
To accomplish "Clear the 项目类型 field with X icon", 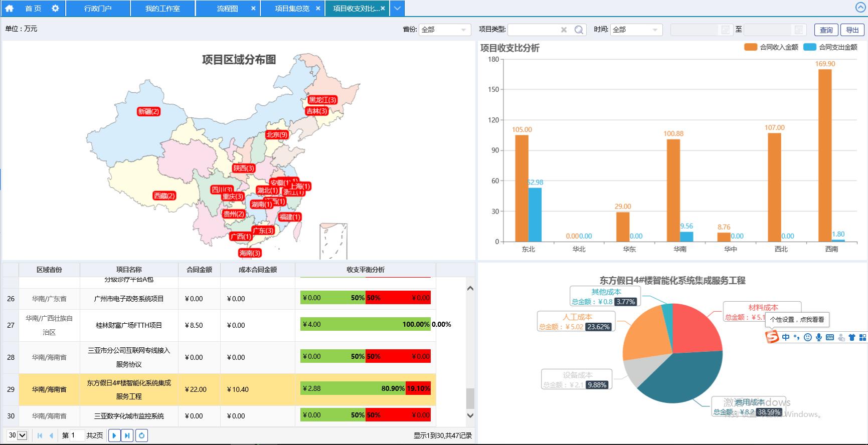I will coord(564,30).
